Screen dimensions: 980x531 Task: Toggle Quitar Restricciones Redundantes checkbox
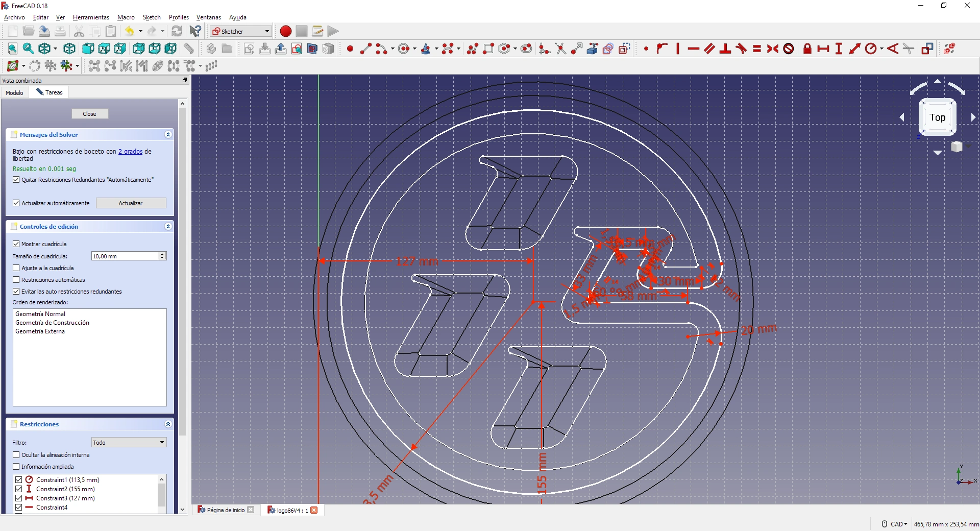pos(16,180)
